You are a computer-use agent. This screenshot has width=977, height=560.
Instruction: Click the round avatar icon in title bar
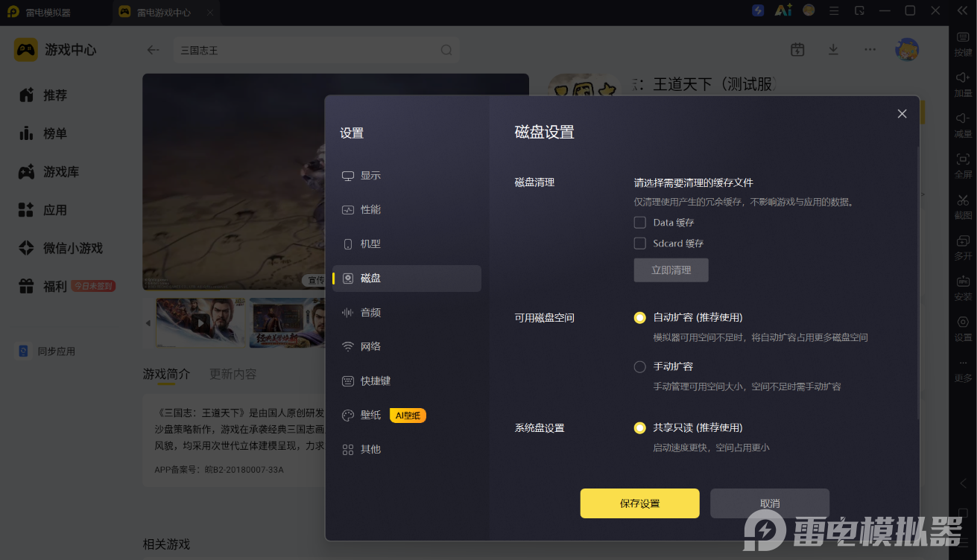click(x=809, y=10)
